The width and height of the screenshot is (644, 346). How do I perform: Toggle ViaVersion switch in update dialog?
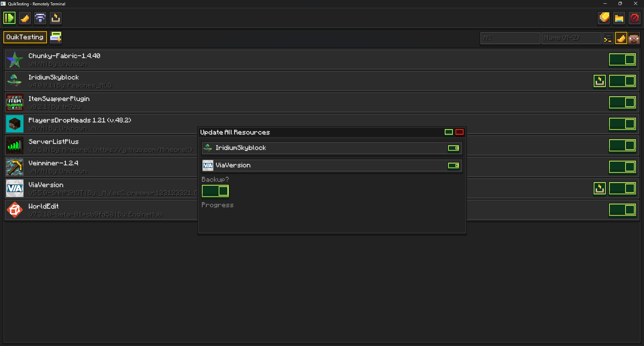(453, 165)
